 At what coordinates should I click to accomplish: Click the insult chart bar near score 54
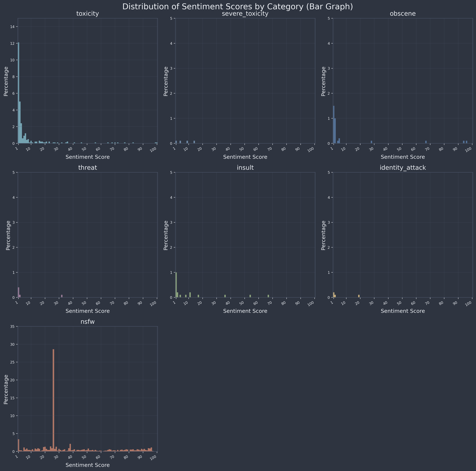click(250, 296)
